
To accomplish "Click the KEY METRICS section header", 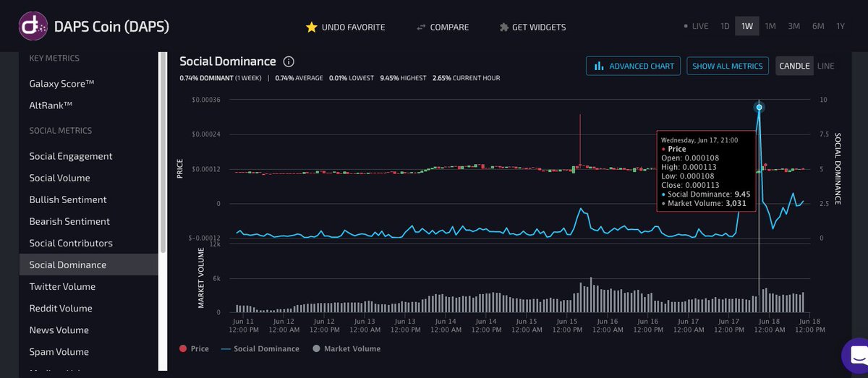I will tap(54, 58).
